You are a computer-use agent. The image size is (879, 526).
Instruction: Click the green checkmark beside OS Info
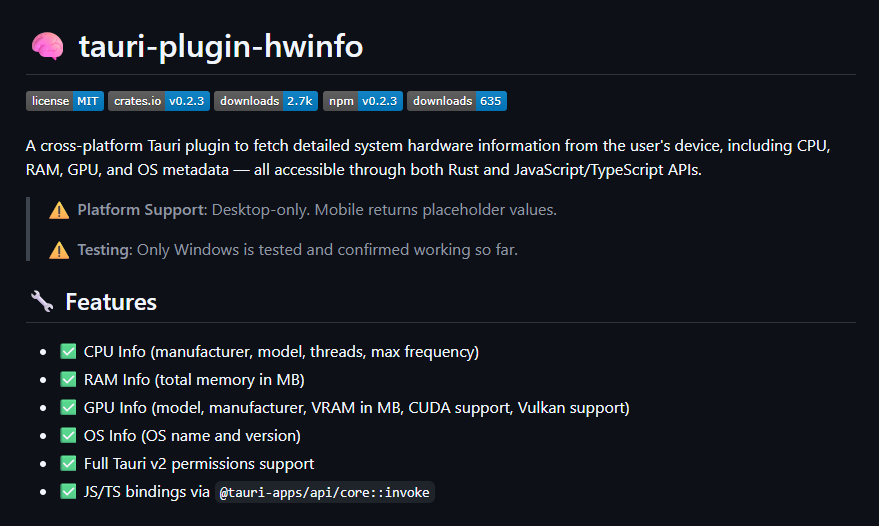pos(68,436)
